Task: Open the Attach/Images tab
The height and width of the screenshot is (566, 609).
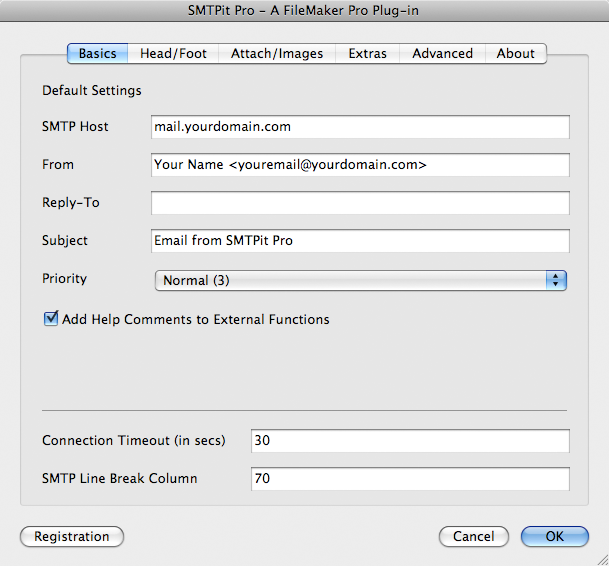Action: click(x=277, y=54)
